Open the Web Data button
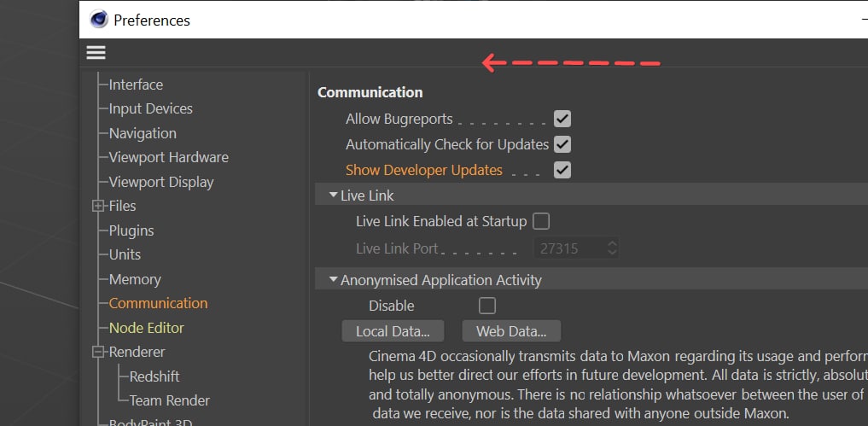This screenshot has width=868, height=426. click(x=511, y=331)
